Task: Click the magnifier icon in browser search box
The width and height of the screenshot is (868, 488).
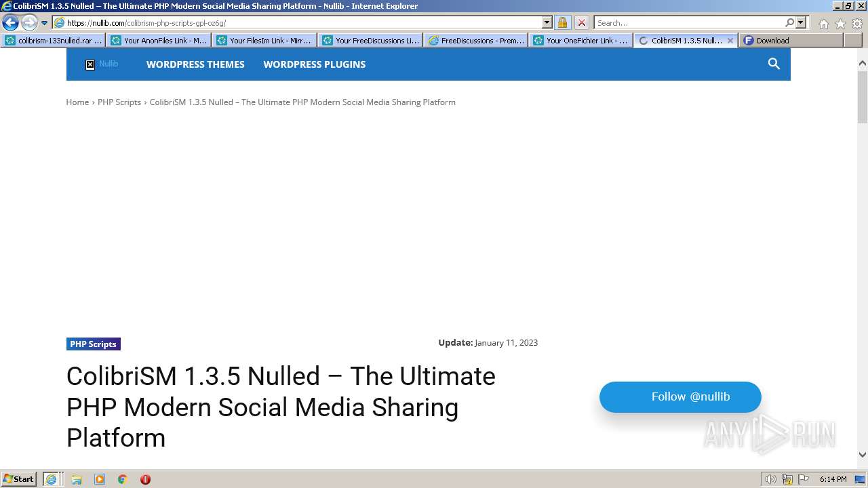Action: [x=789, y=22]
